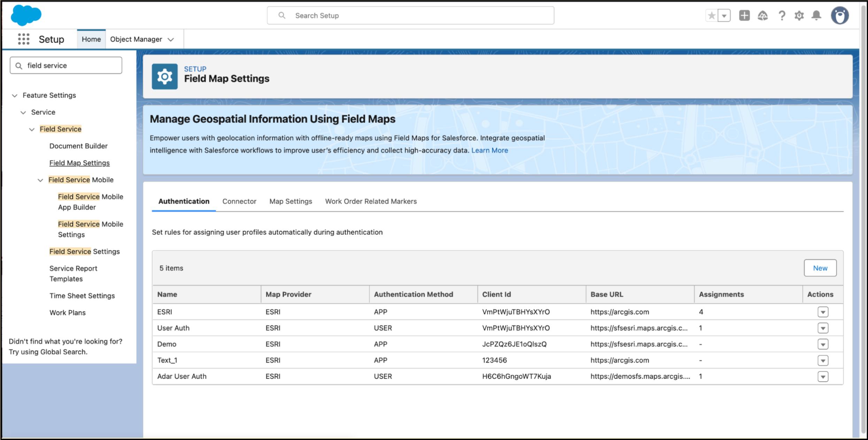Click the magnifier icon in Search Setup

tap(282, 15)
